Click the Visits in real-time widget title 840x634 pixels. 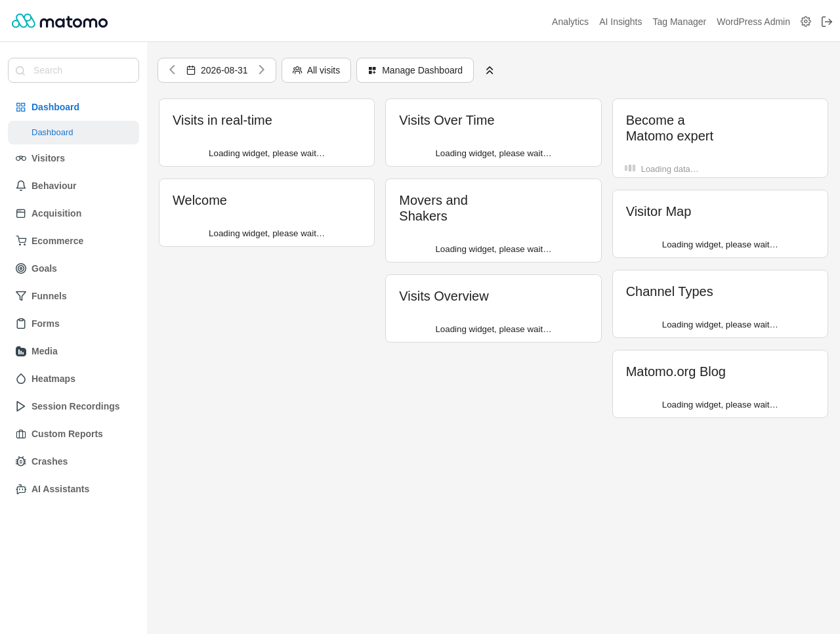(x=222, y=120)
